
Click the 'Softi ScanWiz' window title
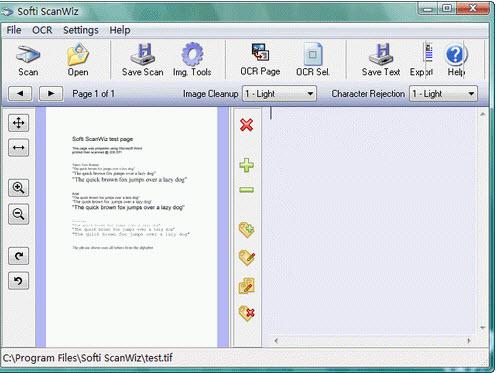pyautogui.click(x=48, y=12)
